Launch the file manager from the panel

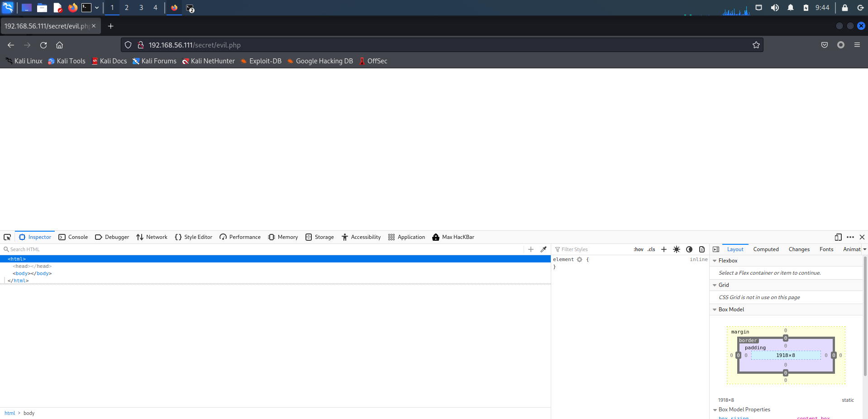[42, 8]
